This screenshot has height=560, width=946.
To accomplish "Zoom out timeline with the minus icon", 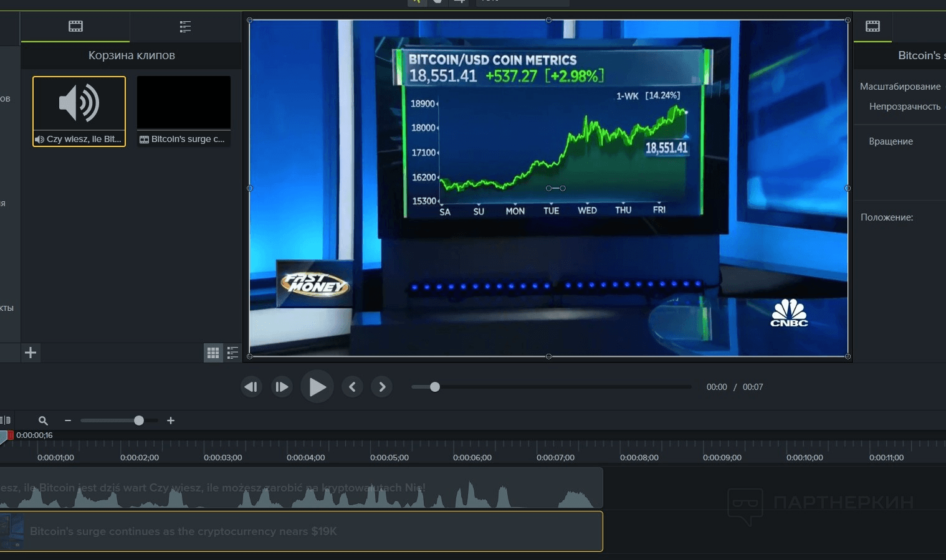I will click(68, 420).
